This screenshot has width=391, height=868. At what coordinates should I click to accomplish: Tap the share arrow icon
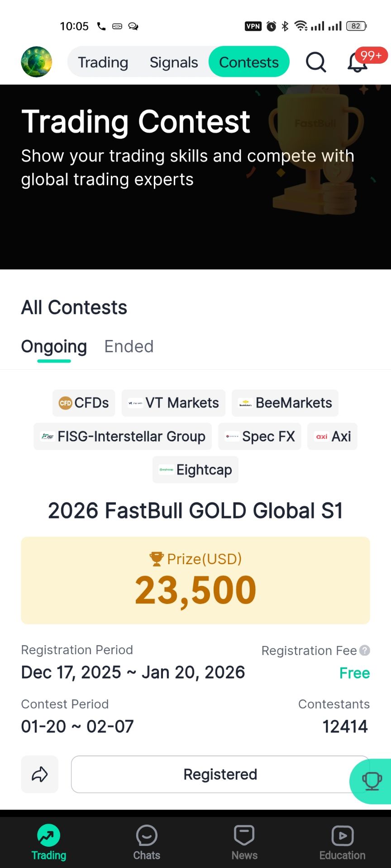click(x=40, y=774)
